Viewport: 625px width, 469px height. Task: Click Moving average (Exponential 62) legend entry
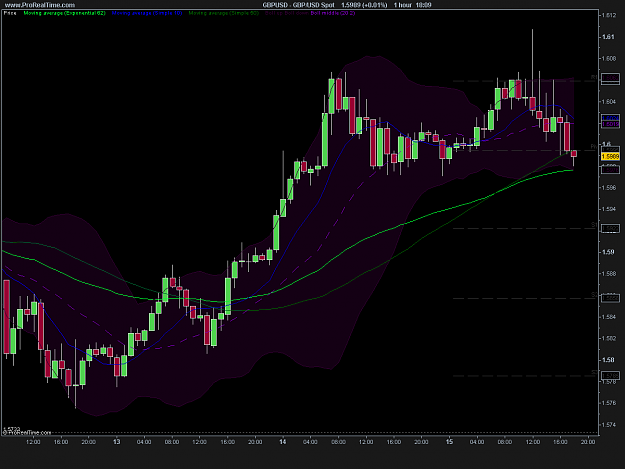click(x=65, y=13)
